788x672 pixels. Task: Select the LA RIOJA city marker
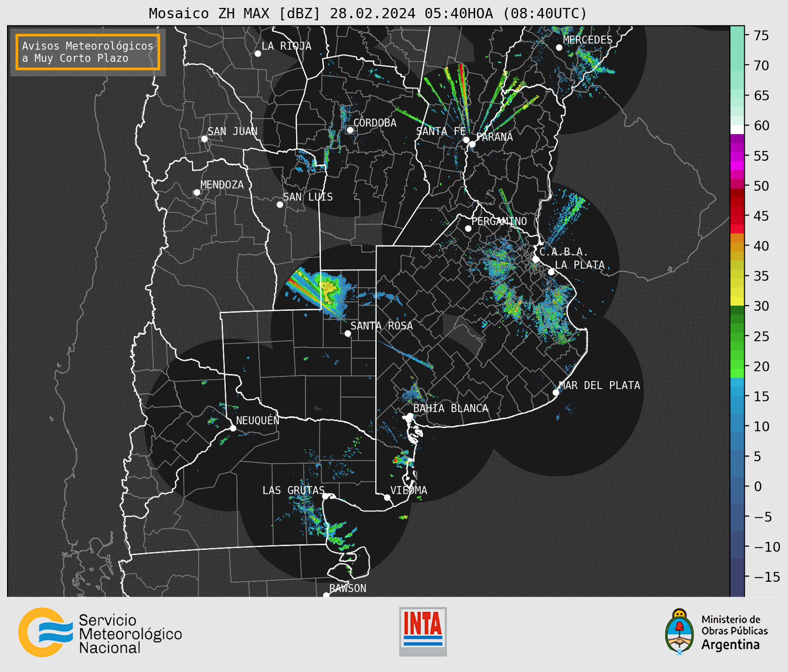pyautogui.click(x=258, y=54)
